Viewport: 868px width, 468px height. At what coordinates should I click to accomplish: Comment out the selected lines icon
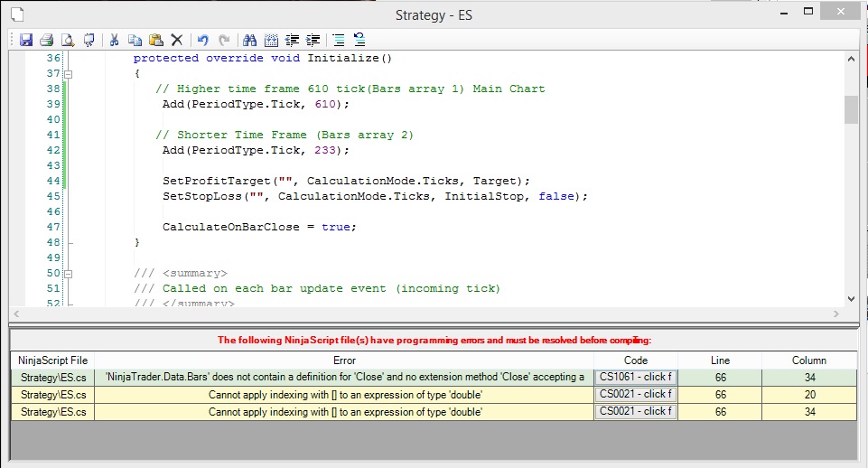click(339, 40)
